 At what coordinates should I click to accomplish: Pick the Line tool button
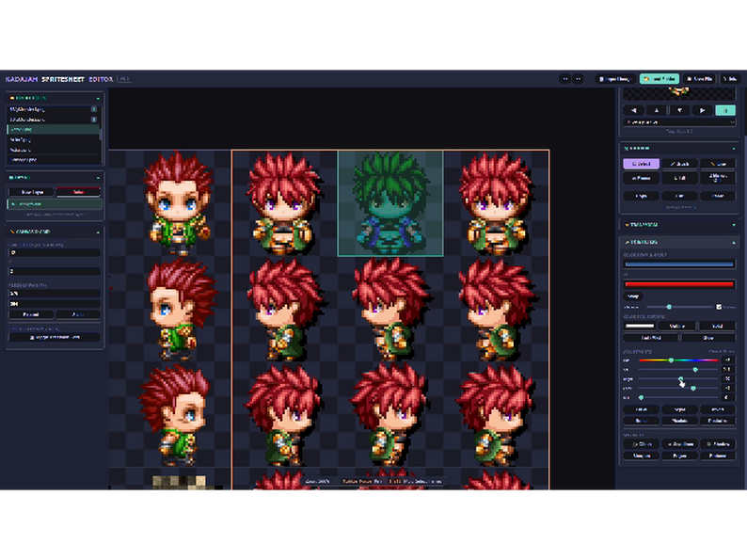click(x=718, y=164)
